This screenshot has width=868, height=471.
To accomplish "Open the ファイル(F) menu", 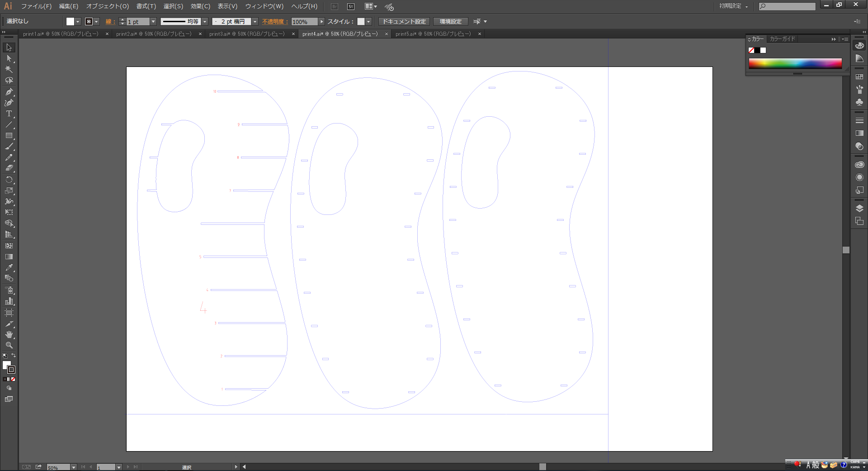I will [x=36, y=6].
